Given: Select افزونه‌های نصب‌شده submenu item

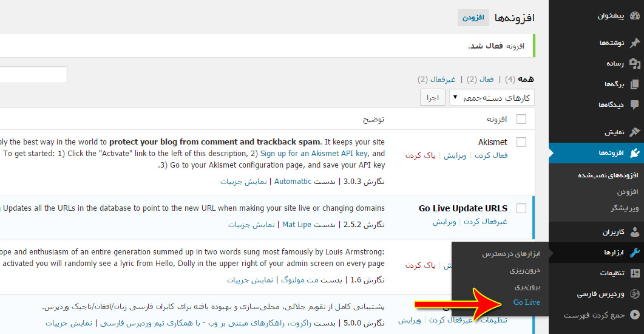Looking at the screenshot, I should [608, 176].
